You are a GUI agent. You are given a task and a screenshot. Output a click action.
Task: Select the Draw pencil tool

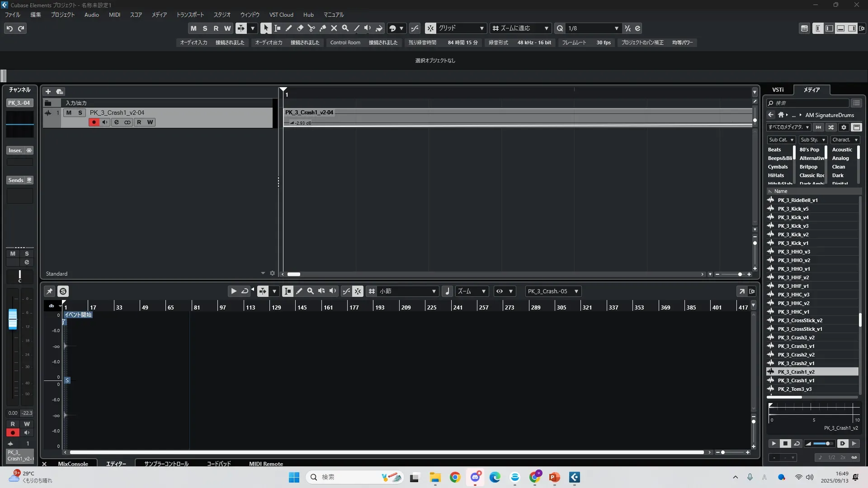(x=288, y=28)
